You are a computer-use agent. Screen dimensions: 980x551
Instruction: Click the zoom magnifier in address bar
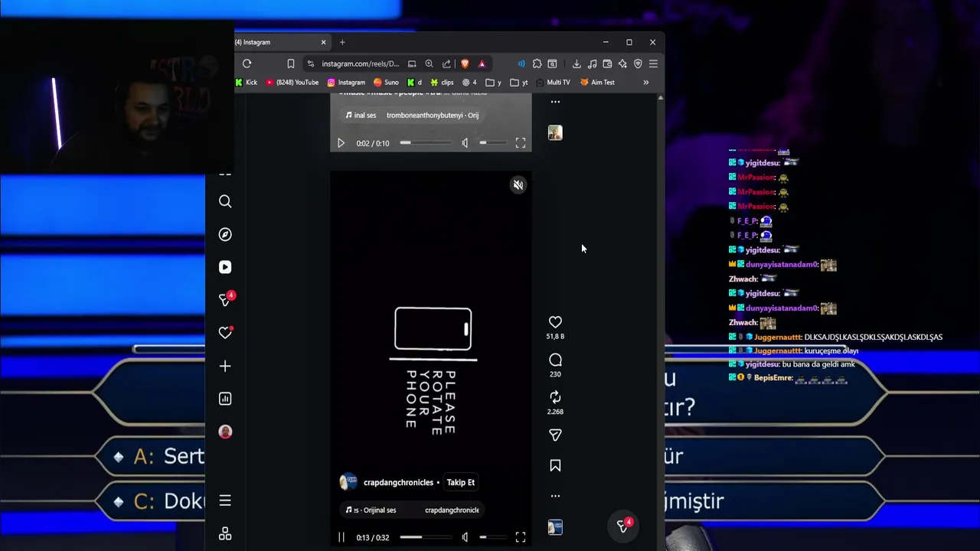pos(429,64)
